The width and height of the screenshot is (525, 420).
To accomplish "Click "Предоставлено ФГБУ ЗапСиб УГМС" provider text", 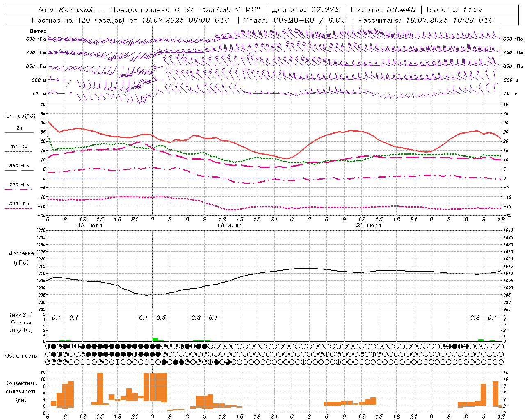I will pos(185,10).
